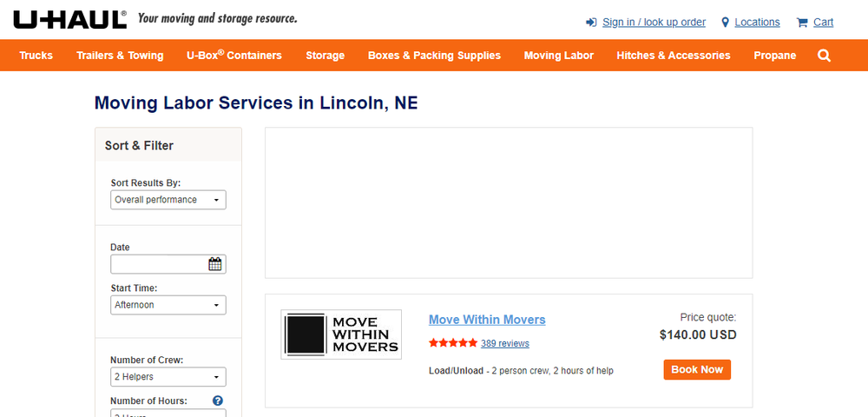Screen dimensions: 868x417
Task: Click the sign-in arrow icon
Action: point(591,23)
